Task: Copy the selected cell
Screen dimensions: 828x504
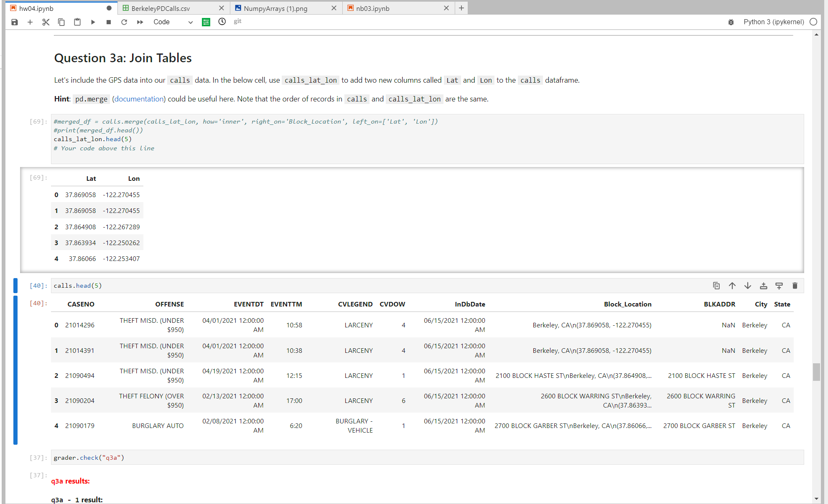Action: (x=61, y=22)
